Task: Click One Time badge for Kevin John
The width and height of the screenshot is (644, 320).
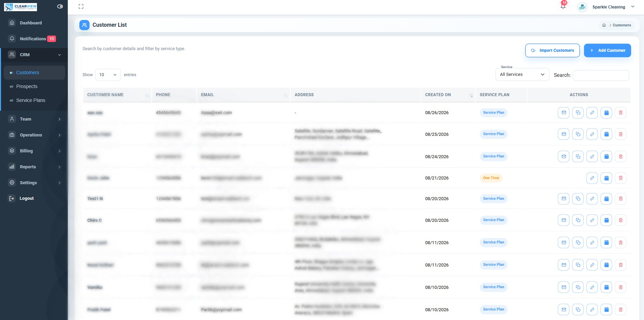Action: (x=491, y=178)
